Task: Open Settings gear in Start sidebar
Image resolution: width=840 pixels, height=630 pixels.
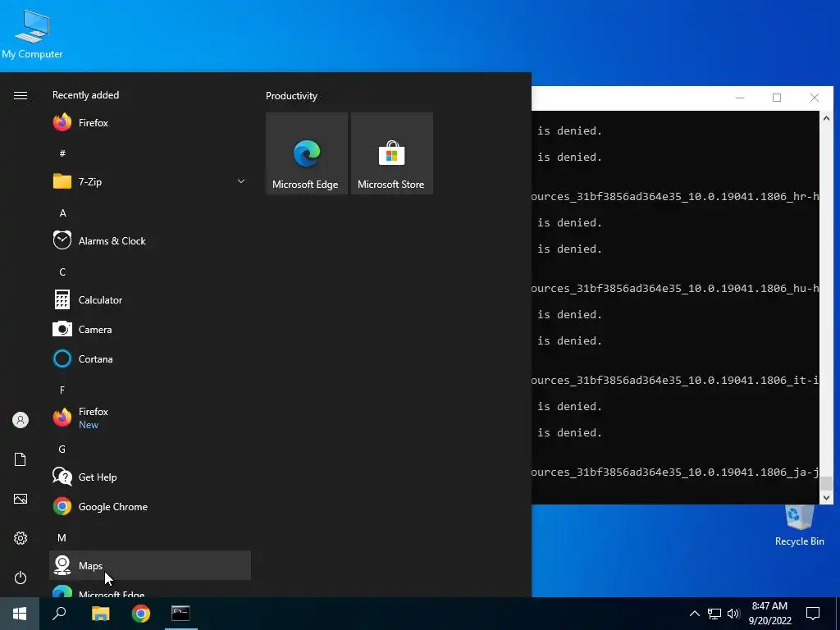Action: 21,538
